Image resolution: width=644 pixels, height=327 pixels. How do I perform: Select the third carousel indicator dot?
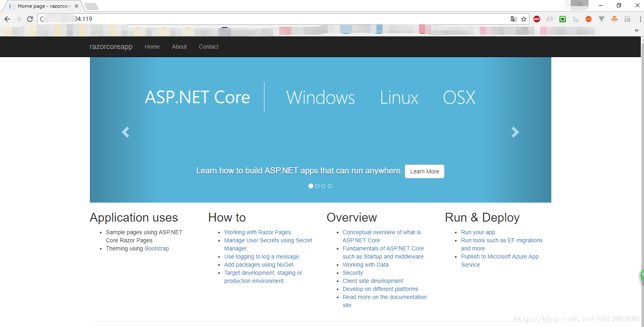[323, 186]
